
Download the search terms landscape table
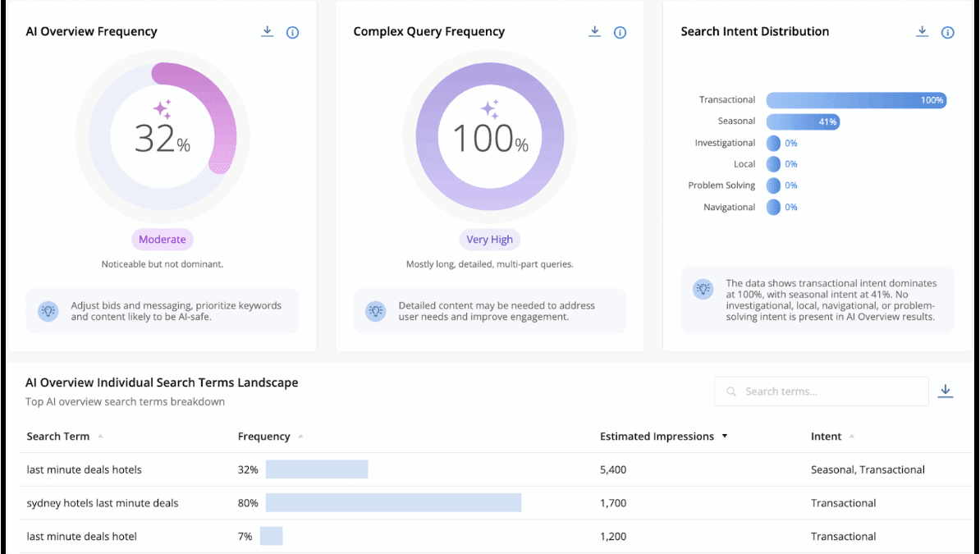tap(946, 391)
